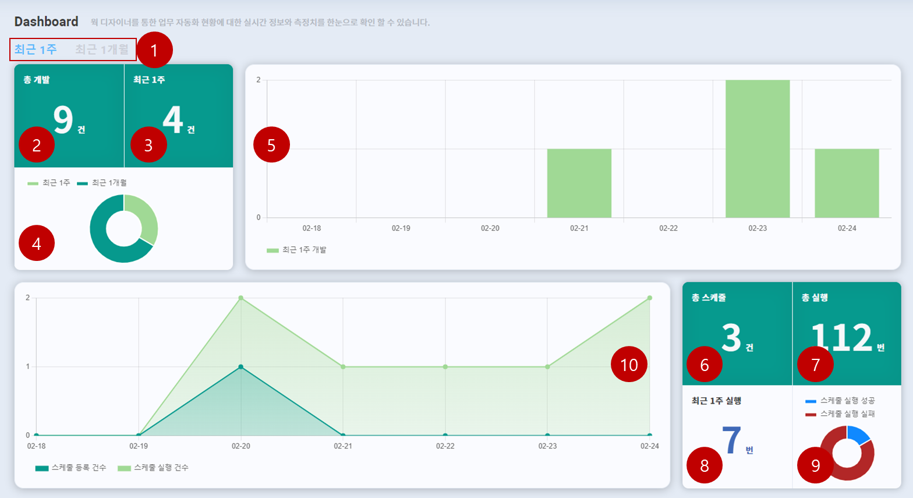The image size is (913, 498).
Task: Toggle the 스케줄 실행 실패 legend item
Action: (x=840, y=414)
